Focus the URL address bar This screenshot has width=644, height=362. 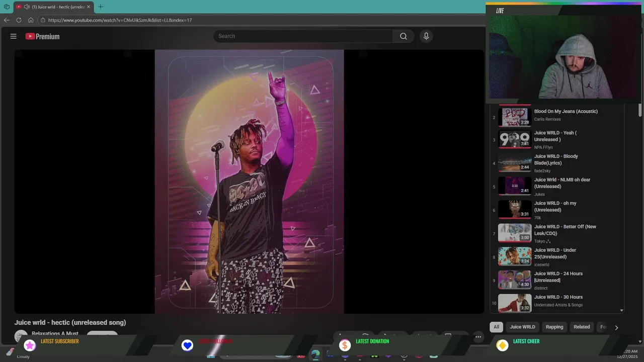262,20
